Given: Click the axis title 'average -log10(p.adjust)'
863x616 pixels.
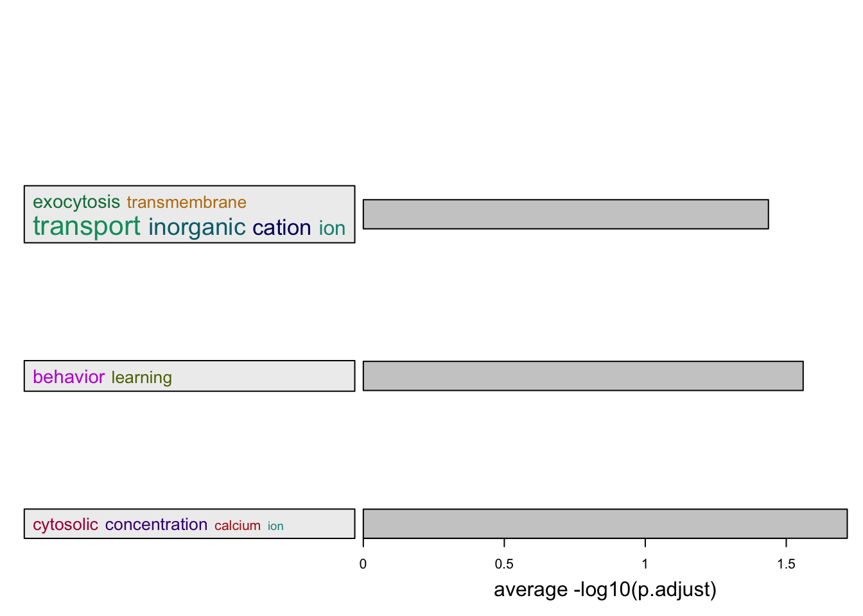Looking at the screenshot, I should pyautogui.click(x=605, y=590).
